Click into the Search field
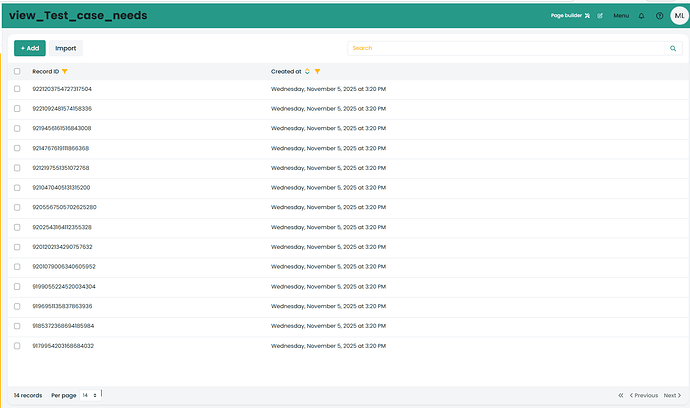 click(505, 48)
